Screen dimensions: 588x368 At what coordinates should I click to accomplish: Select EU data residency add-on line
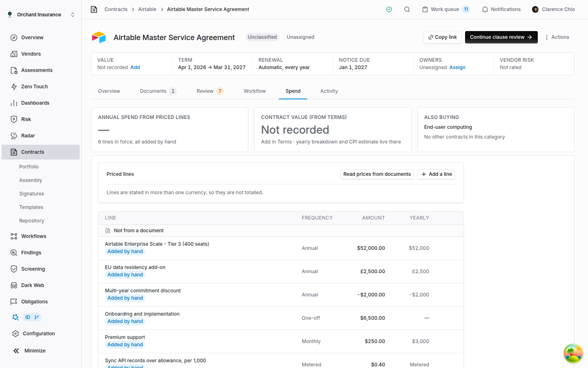pos(281,272)
